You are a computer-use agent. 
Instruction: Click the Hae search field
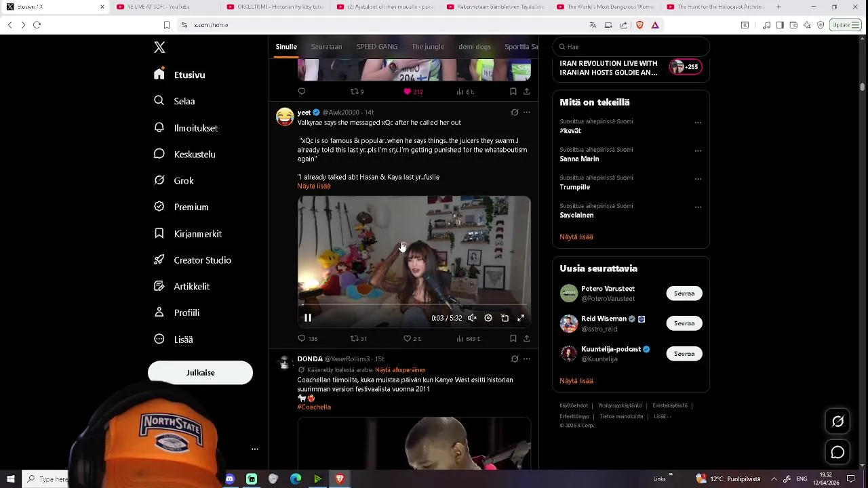click(631, 47)
